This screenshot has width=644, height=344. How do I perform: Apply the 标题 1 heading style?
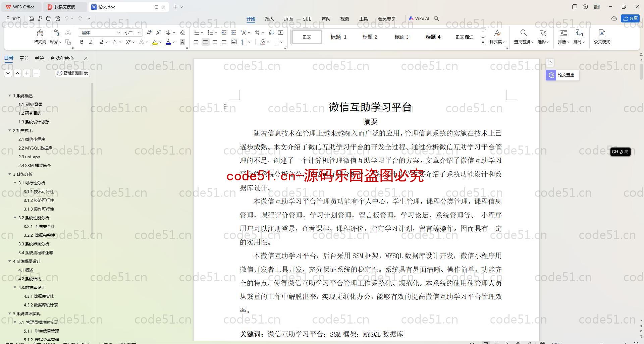tap(338, 37)
